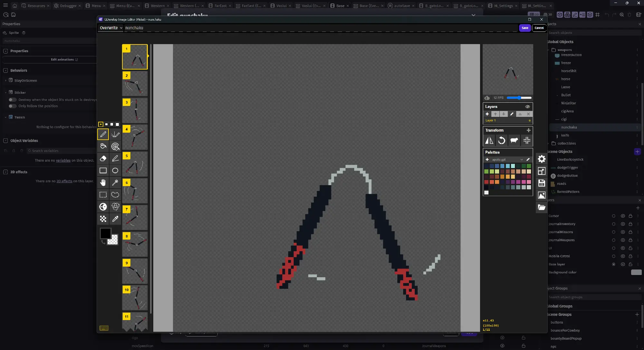Open the variables link
The image size is (644, 350).
[x=63, y=160]
